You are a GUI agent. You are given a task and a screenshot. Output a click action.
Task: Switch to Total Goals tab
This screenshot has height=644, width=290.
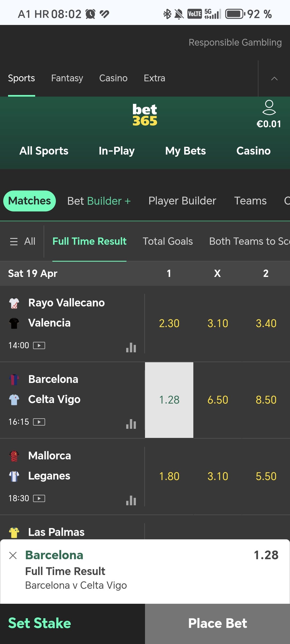click(x=168, y=241)
